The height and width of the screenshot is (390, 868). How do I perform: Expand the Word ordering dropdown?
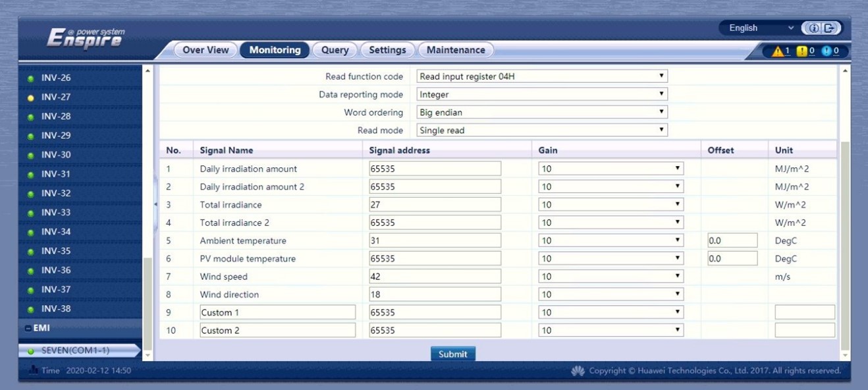[542, 113]
